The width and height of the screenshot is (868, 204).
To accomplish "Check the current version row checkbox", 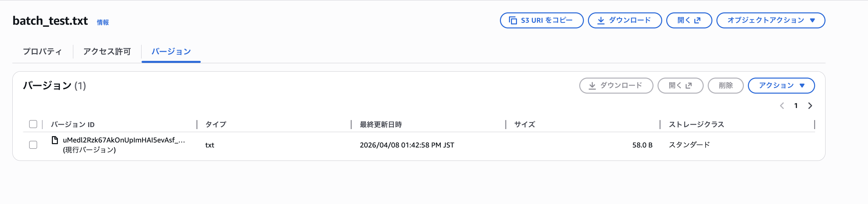I will [33, 145].
